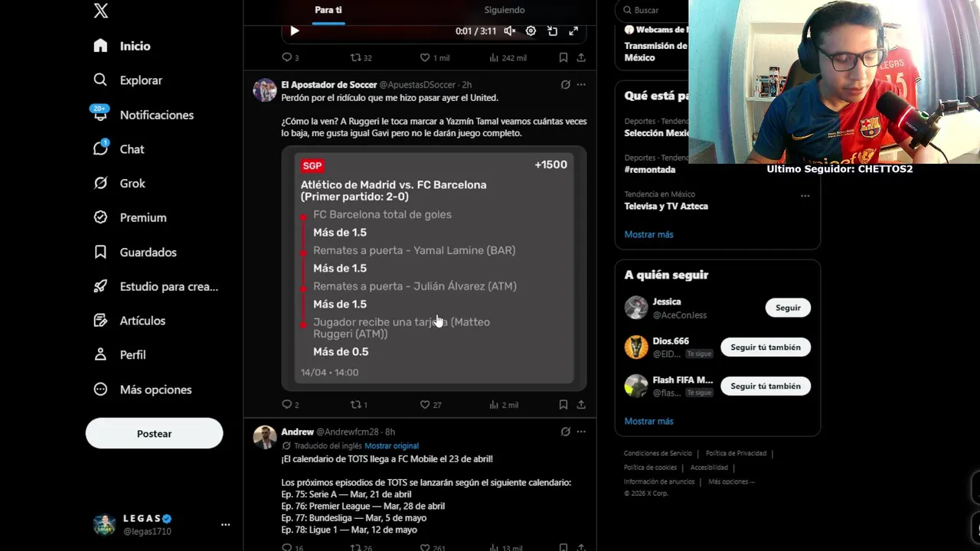The image size is (980, 551).
Task: Open video settings gear
Action: click(531, 31)
